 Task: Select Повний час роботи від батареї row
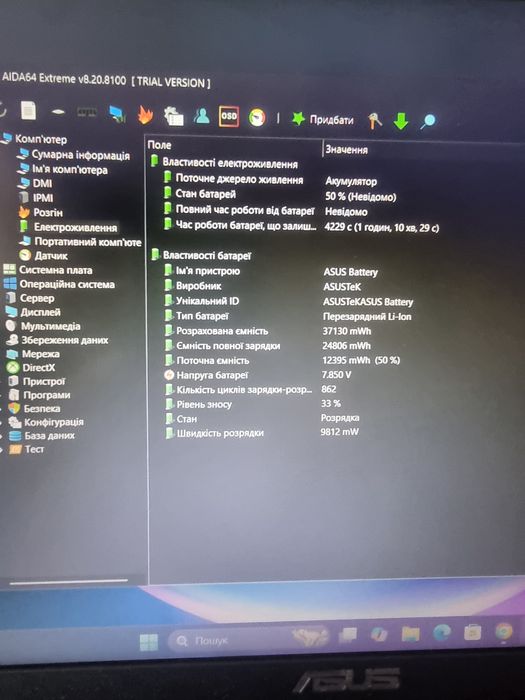(x=264, y=210)
